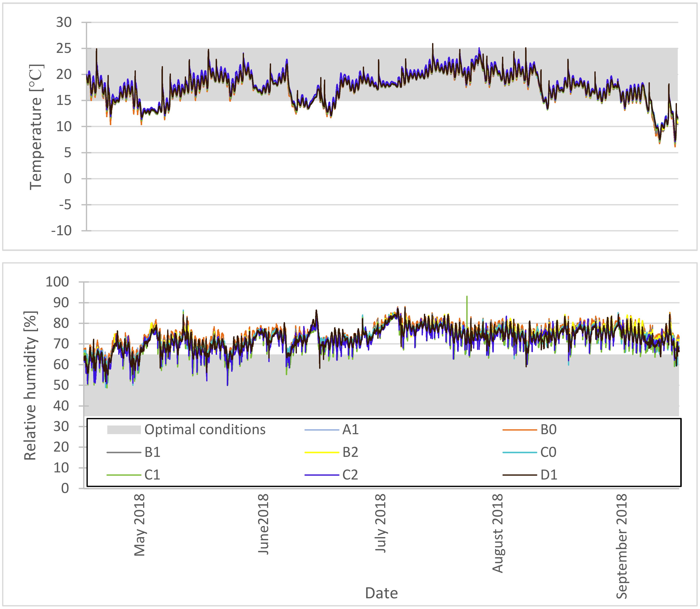Click the gray Optimal conditions legend swatch
Screen dimensions: 700x609
[x=124, y=430]
